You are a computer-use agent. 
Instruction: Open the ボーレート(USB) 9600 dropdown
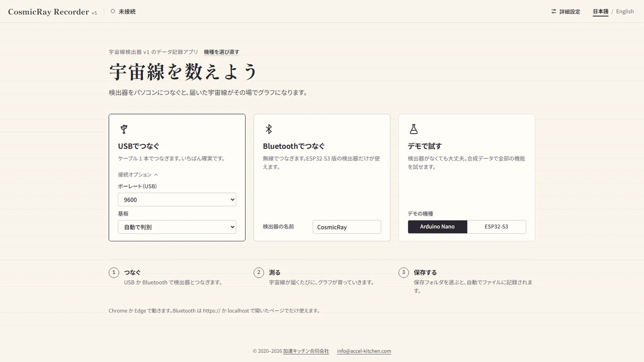pos(177,199)
